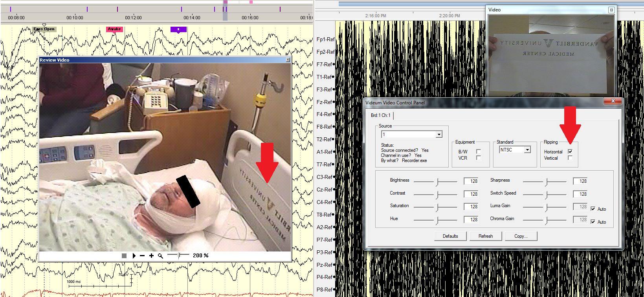Enable the Vertical flipping checkbox
The image size is (644, 297).
tap(570, 158)
